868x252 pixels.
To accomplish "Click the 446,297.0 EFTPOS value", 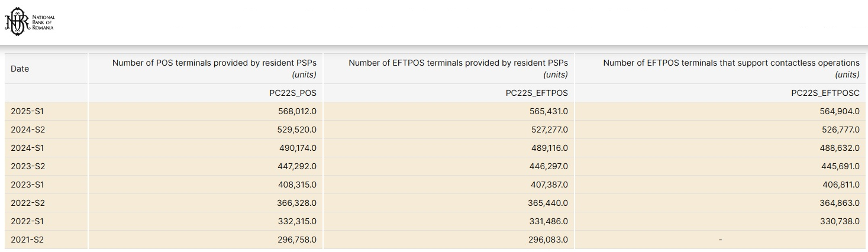I will point(548,166).
